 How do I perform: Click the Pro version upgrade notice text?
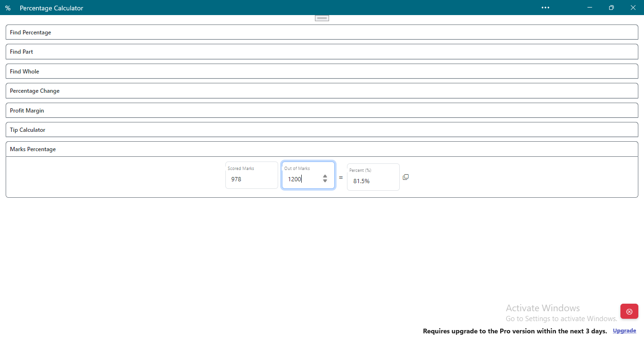(515, 331)
